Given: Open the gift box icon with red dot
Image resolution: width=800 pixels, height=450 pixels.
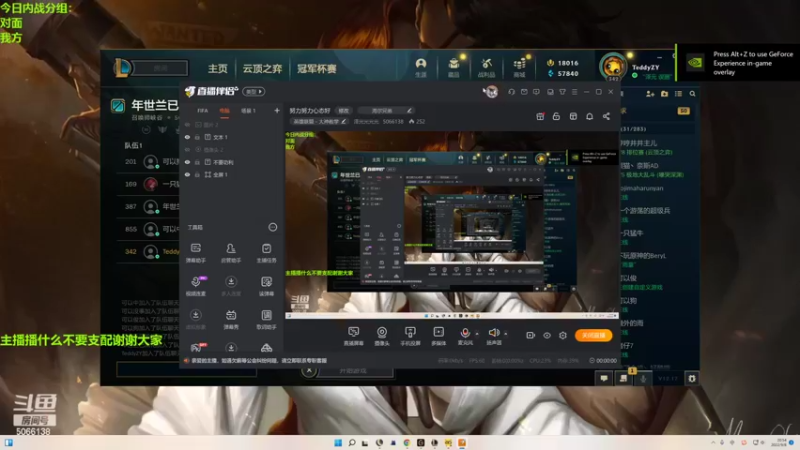Looking at the screenshot, I should [540, 116].
